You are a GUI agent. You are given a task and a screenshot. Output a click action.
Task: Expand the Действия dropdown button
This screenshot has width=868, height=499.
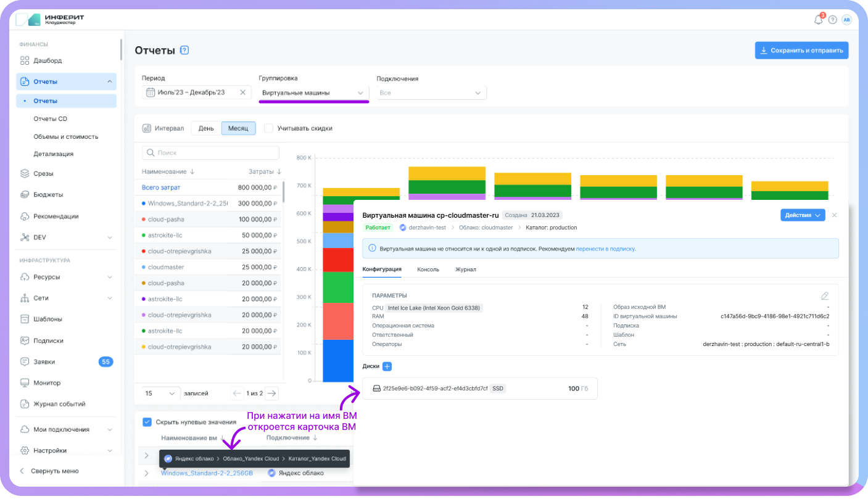tap(802, 215)
